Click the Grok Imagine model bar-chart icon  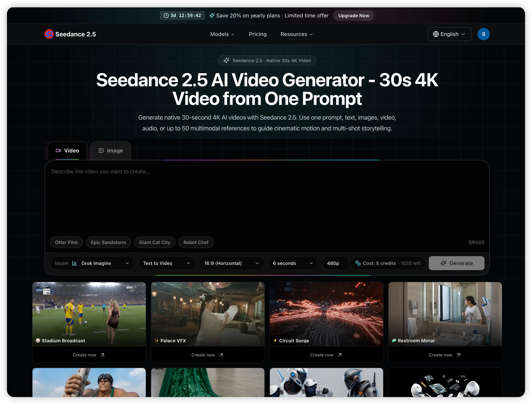point(75,263)
